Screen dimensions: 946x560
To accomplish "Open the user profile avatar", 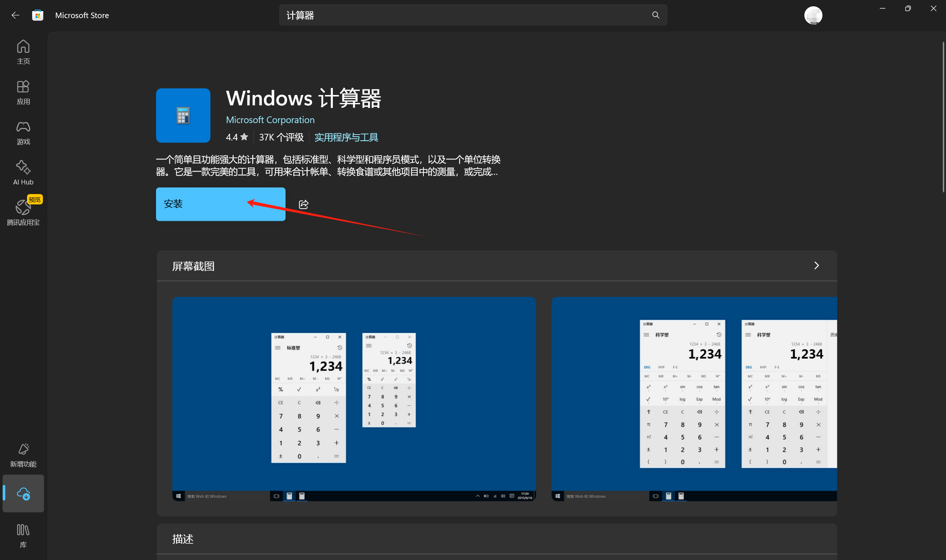I will 813,16.
